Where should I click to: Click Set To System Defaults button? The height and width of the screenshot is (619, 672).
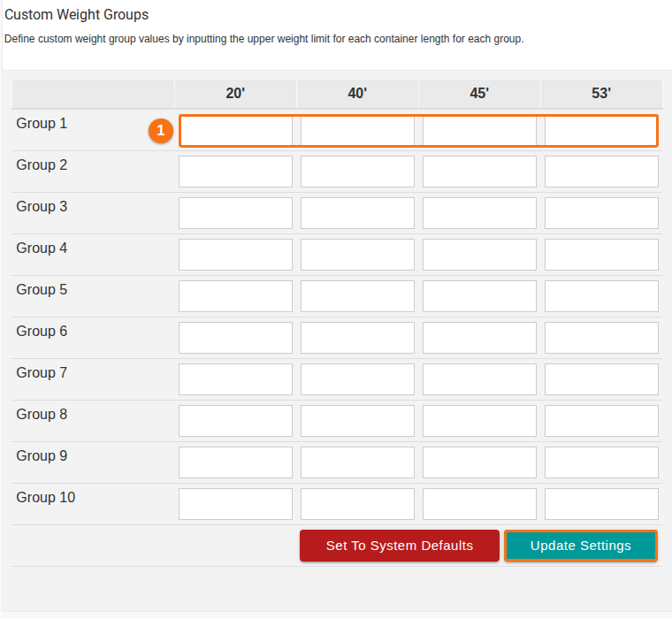pos(400,546)
